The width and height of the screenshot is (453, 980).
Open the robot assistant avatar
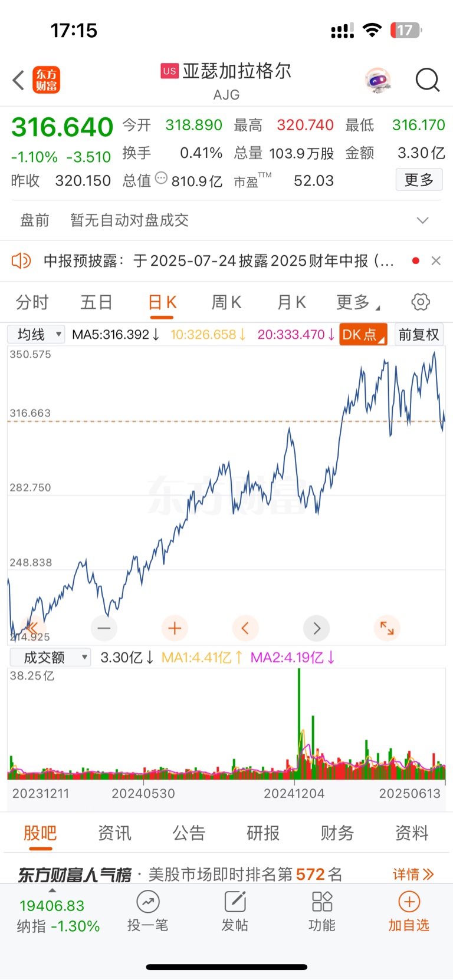point(378,80)
